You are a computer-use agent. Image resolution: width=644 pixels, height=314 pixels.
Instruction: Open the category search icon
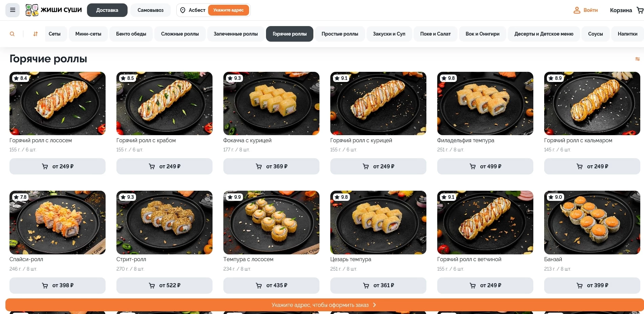pos(12,34)
